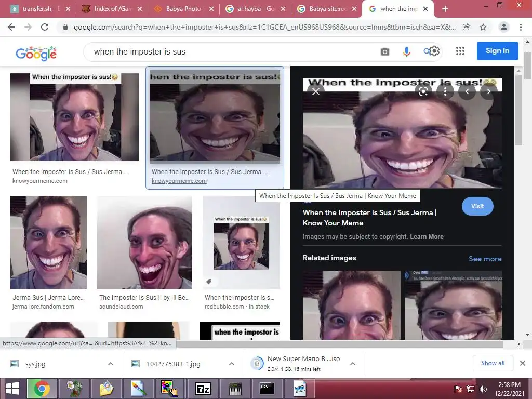This screenshot has height=399, width=532.
Task: Click the network icon in system tray
Action: 471,389
